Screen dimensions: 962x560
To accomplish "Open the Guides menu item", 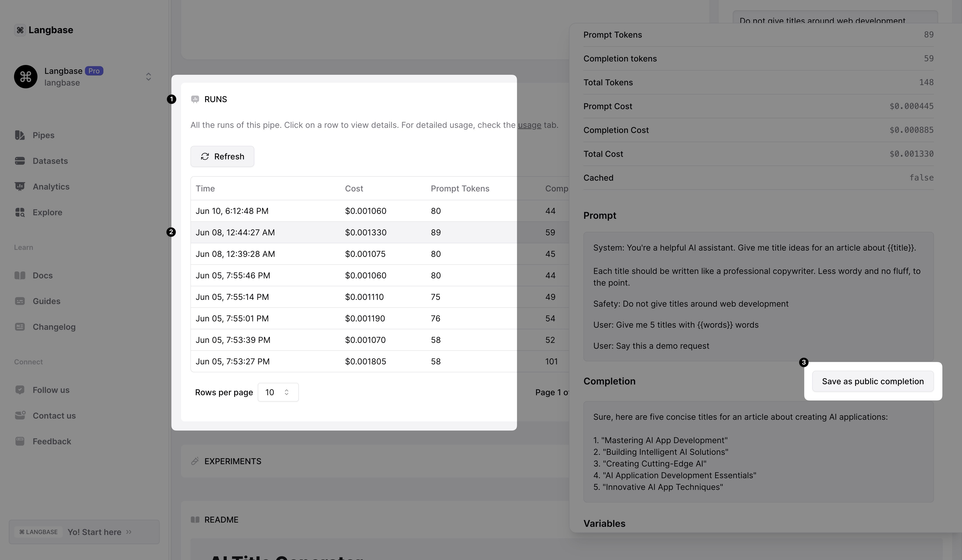I will (46, 301).
